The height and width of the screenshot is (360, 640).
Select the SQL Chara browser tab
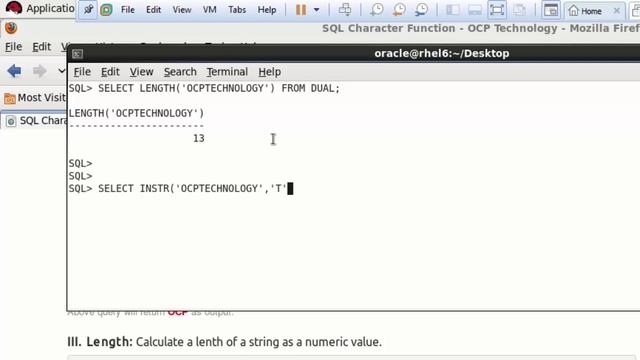pyautogui.click(x=36, y=121)
